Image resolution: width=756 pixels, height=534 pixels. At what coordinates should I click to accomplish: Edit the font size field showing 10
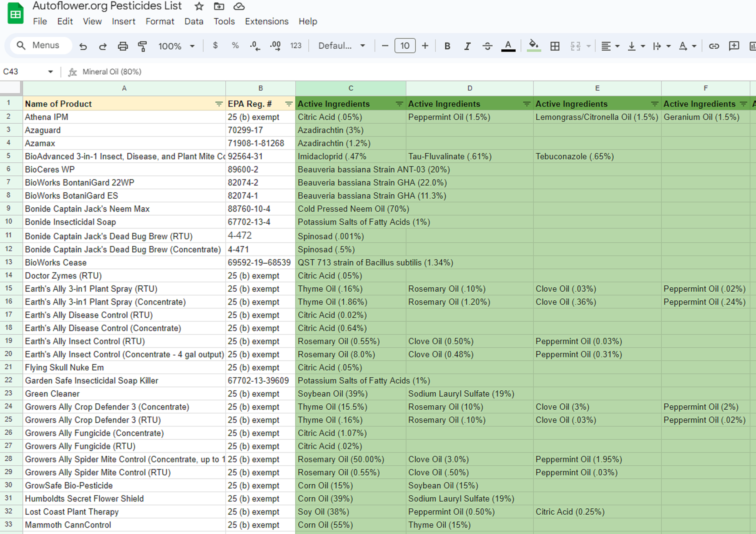point(405,46)
